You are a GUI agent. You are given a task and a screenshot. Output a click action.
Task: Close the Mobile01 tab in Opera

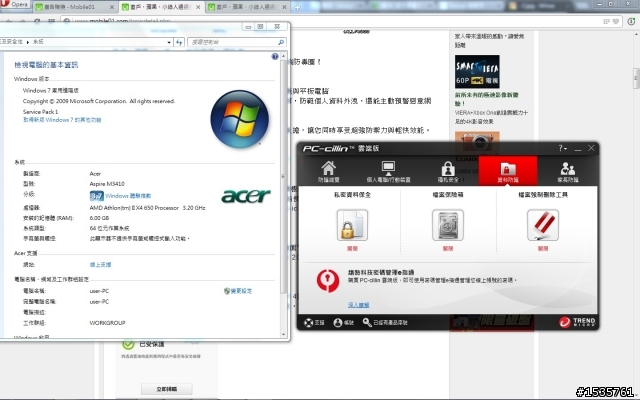112,7
